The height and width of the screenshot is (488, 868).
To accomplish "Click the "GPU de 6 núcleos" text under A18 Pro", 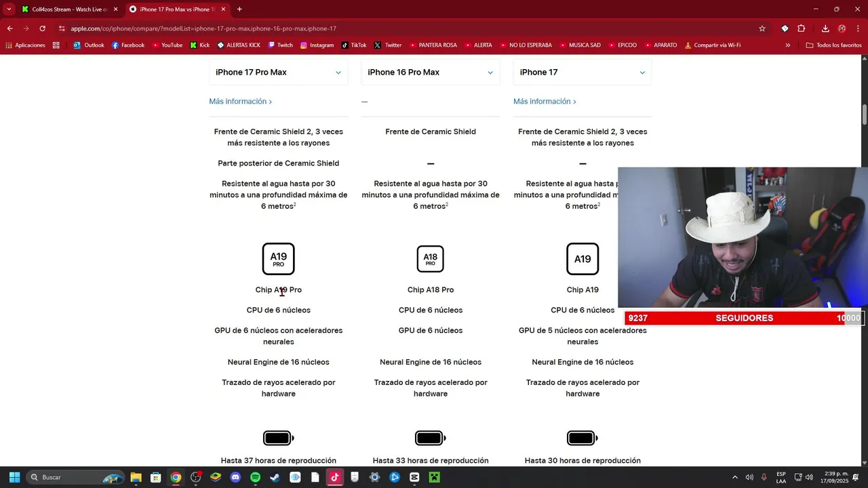I will point(431,331).
